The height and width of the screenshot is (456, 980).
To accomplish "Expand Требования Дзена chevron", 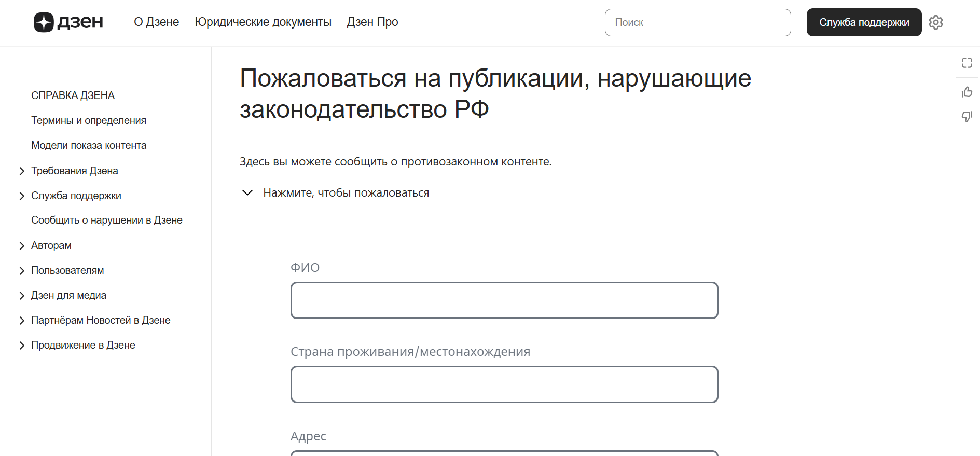I will point(22,171).
